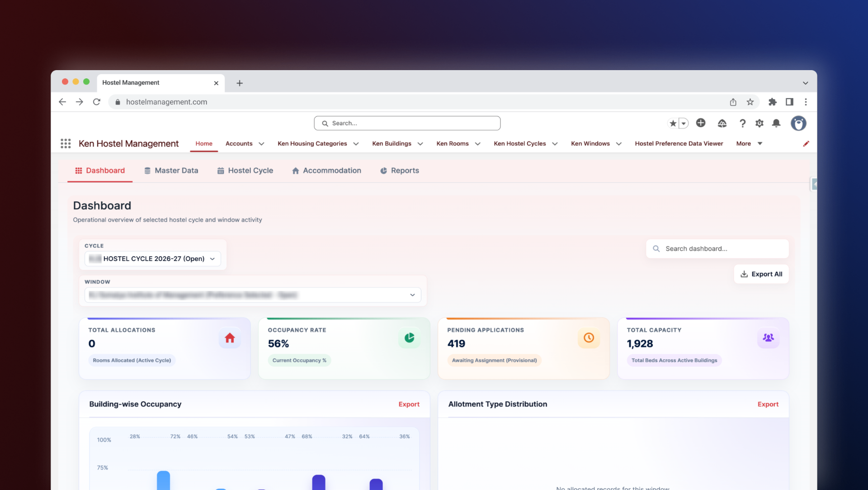Open the More navigation dropdown

[749, 143]
